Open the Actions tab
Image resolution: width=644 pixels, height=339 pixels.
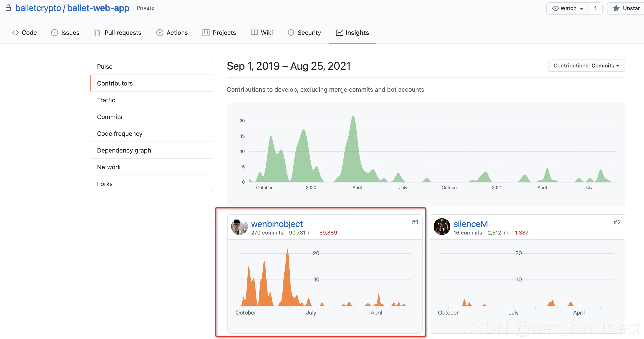[x=172, y=33]
